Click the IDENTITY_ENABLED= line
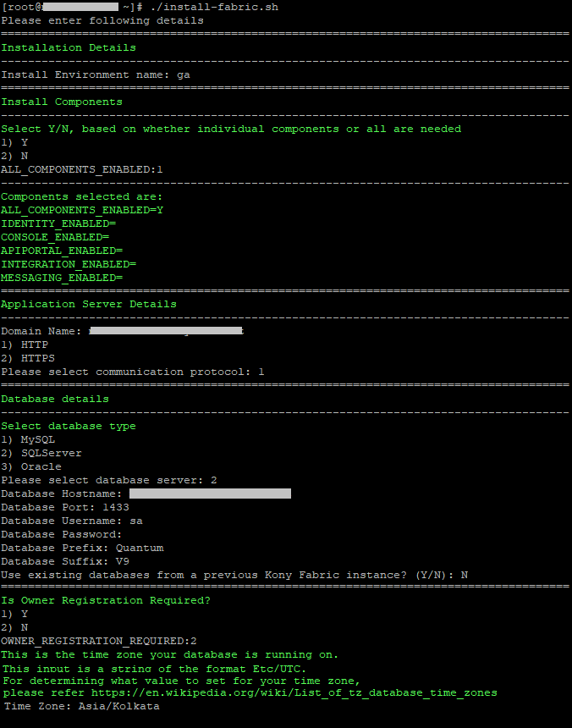 point(58,223)
